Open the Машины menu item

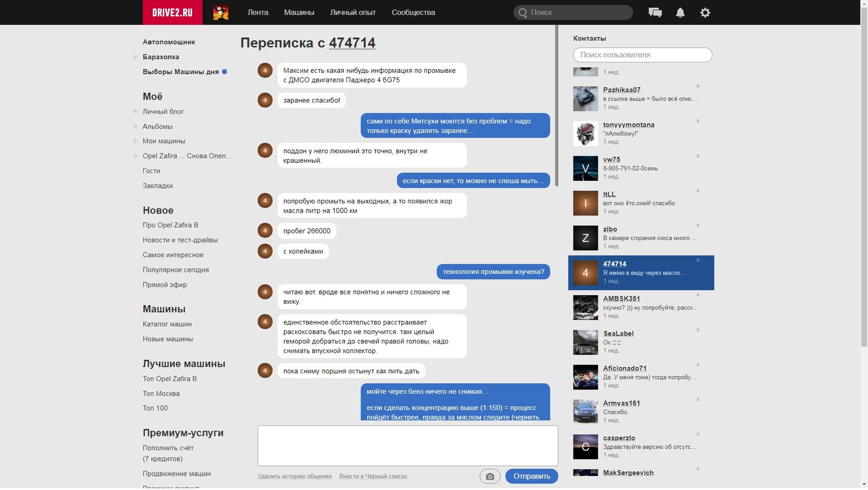point(299,12)
